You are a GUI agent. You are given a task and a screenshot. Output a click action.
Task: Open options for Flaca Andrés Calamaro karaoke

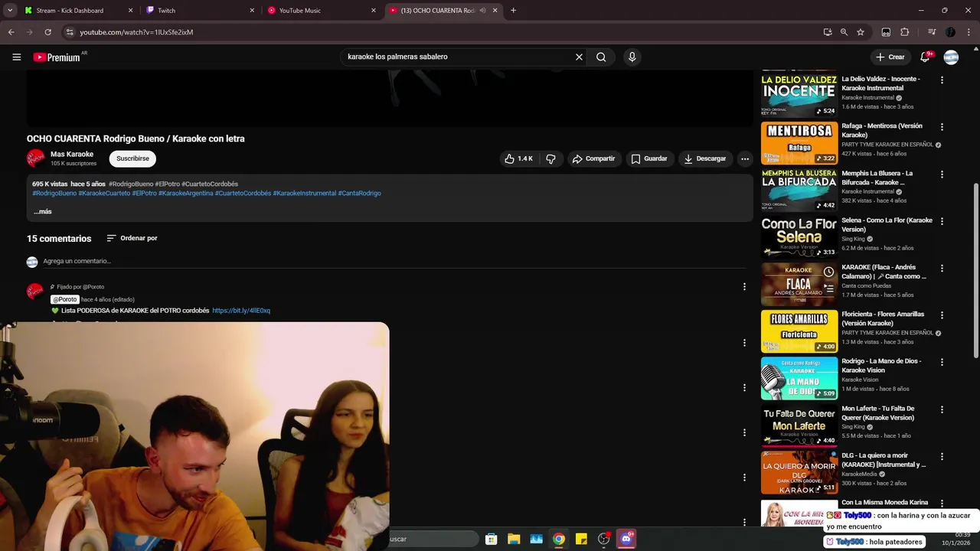coord(942,269)
